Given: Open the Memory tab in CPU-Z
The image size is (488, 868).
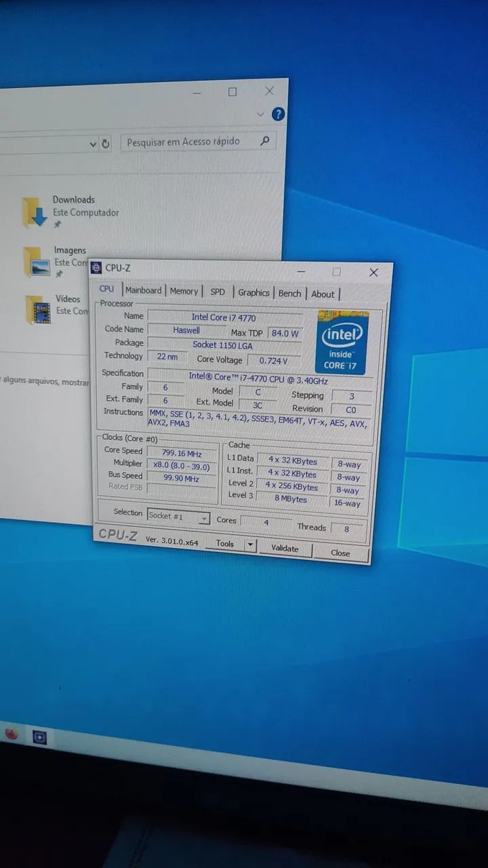Looking at the screenshot, I should click(184, 291).
